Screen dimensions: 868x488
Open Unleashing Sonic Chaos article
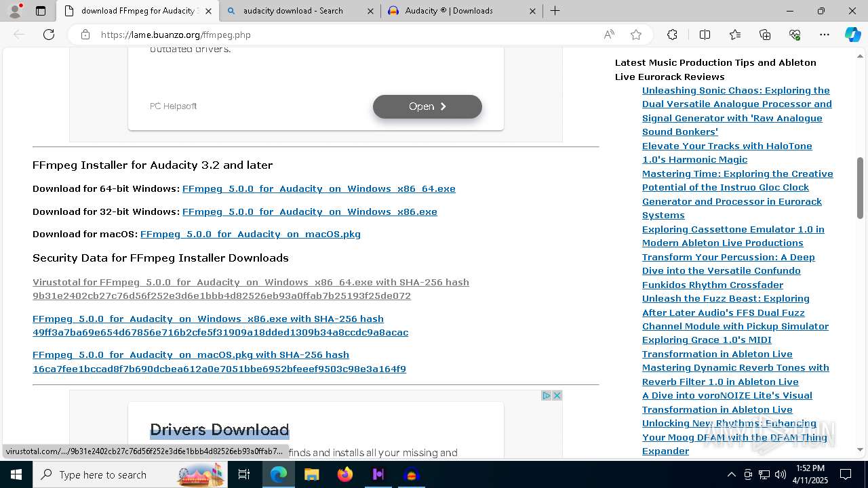[x=737, y=111]
